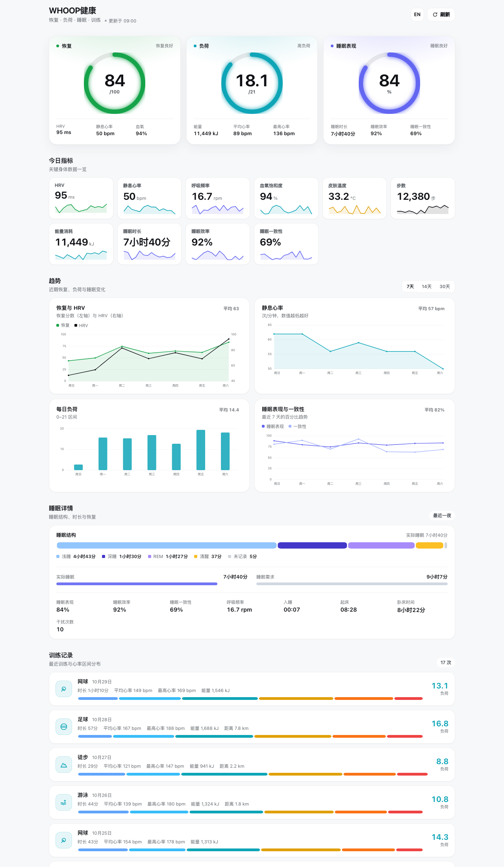Click the 卧床时间 8小时22分 value
Screen dimensions: 504x867
(x=411, y=610)
